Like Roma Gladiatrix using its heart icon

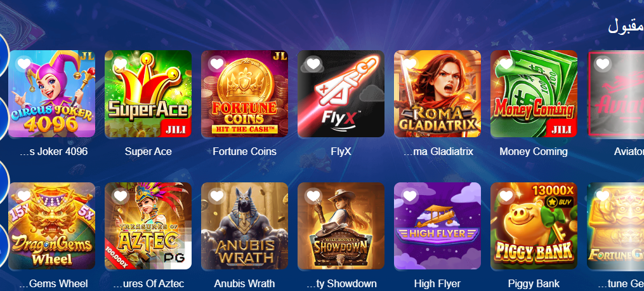tap(410, 64)
